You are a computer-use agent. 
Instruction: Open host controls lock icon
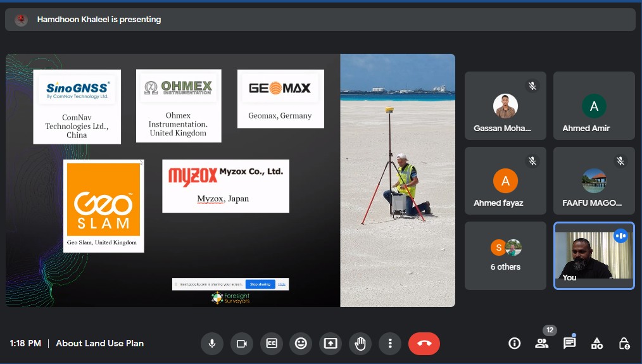(624, 343)
